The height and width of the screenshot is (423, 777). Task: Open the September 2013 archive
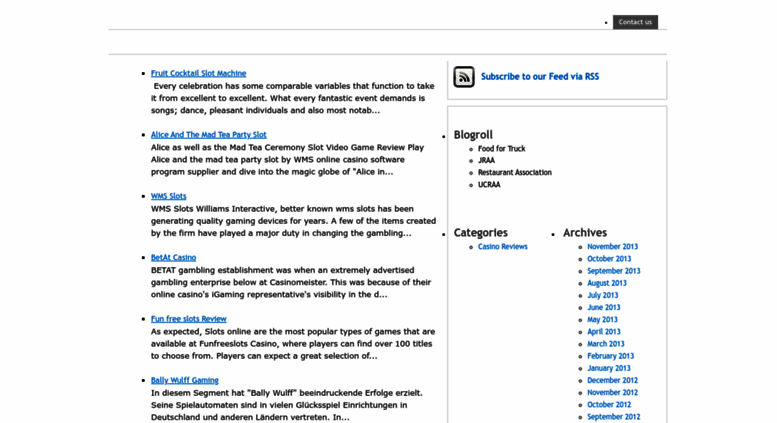coord(613,271)
